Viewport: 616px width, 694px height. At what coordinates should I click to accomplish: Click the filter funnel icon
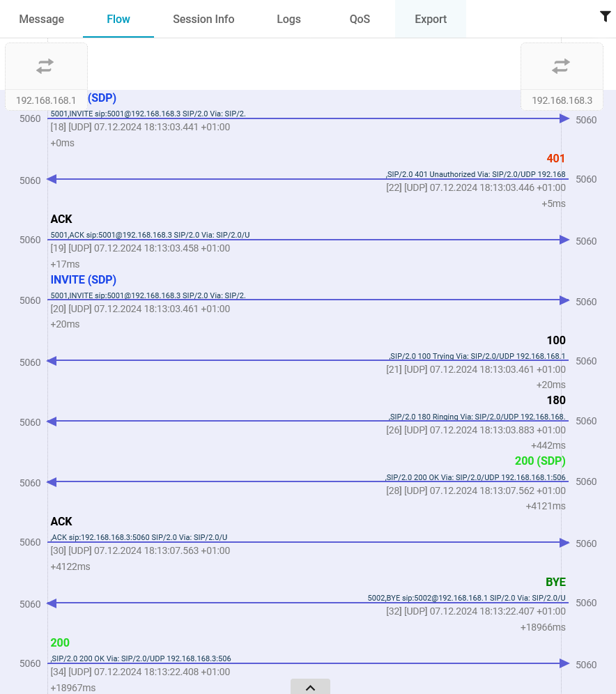point(605,17)
